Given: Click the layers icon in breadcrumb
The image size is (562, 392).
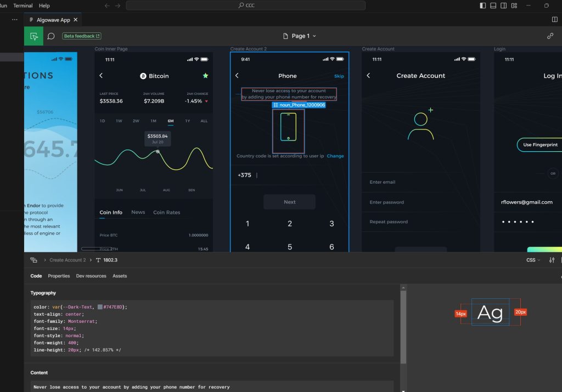Looking at the screenshot, I should 34,260.
